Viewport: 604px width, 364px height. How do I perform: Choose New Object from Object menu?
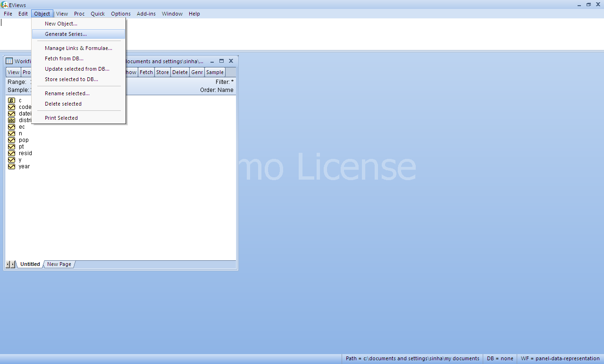tap(78, 24)
